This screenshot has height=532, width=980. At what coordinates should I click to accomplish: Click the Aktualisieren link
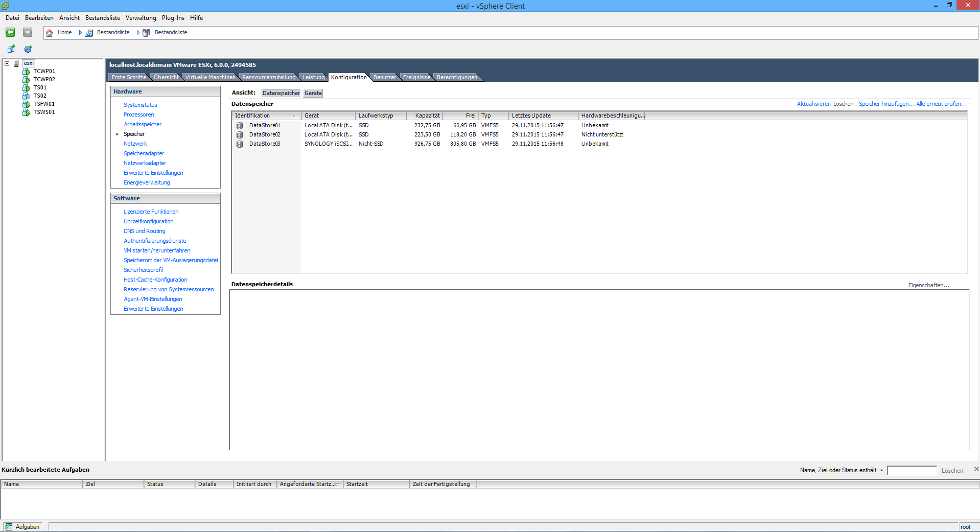813,104
